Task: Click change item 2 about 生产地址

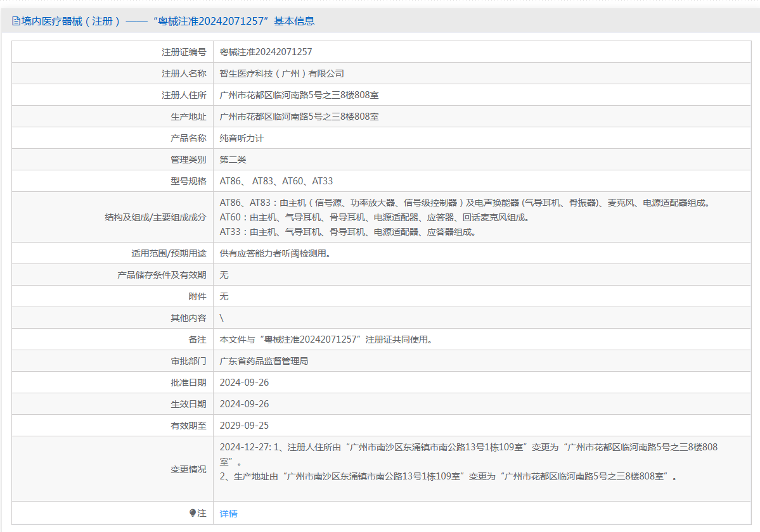Action: [x=448, y=476]
